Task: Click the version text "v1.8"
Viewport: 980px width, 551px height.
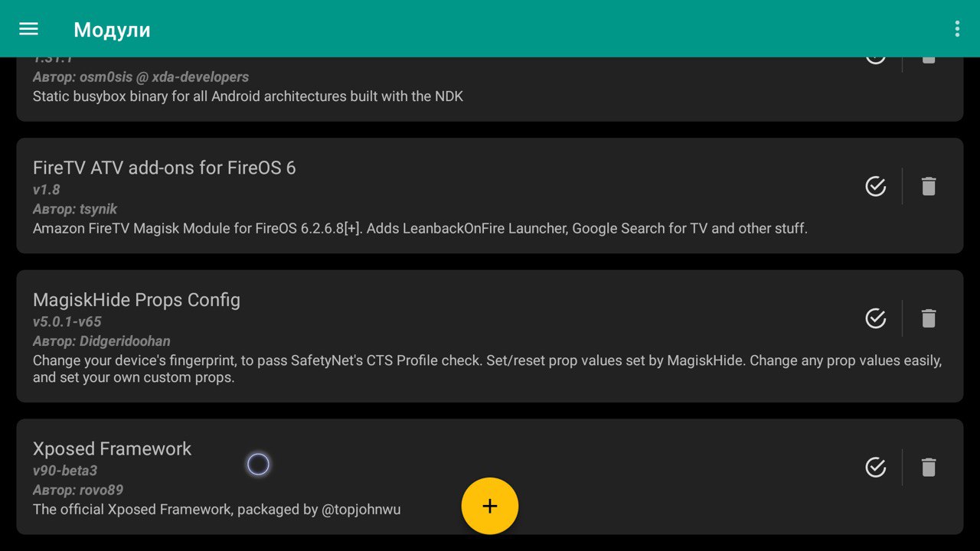Action: [x=46, y=190]
